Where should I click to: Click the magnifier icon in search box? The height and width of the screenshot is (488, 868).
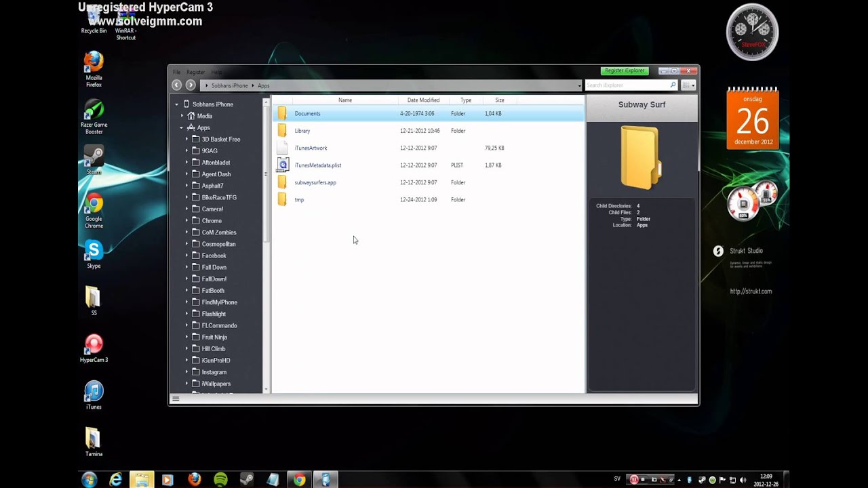click(x=673, y=85)
